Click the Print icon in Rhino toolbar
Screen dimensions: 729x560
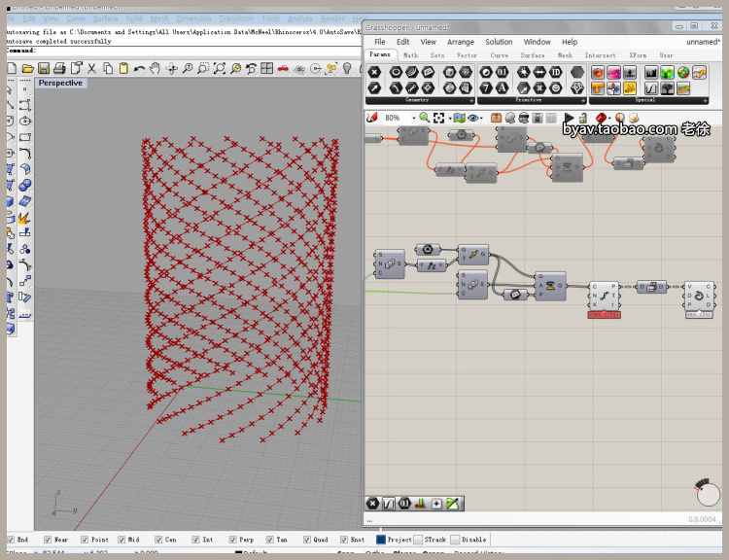pyautogui.click(x=59, y=69)
